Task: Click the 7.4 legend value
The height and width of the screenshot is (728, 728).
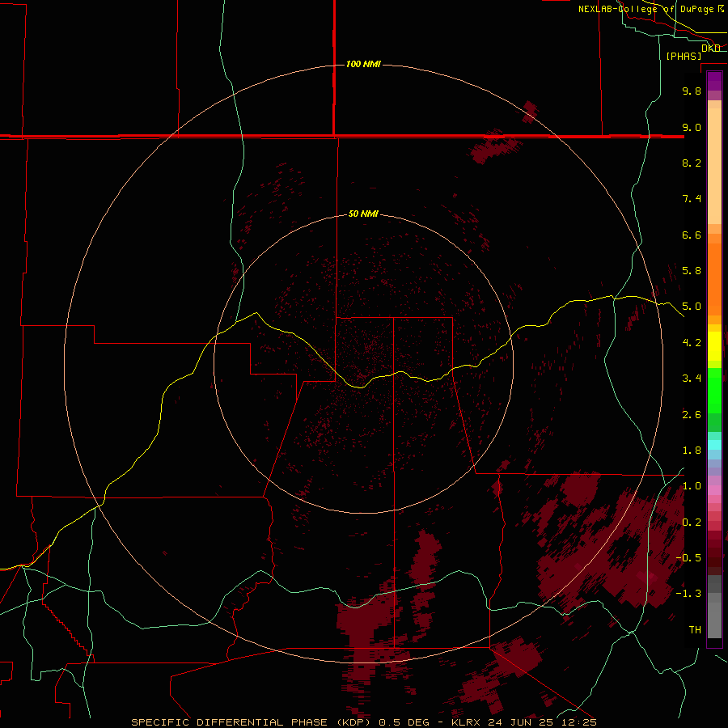Action: pyautogui.click(x=692, y=199)
